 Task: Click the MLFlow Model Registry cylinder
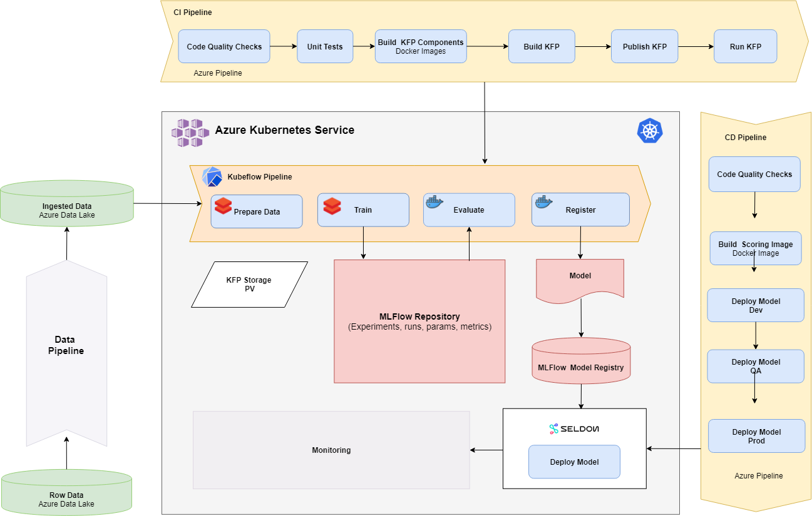point(581,360)
